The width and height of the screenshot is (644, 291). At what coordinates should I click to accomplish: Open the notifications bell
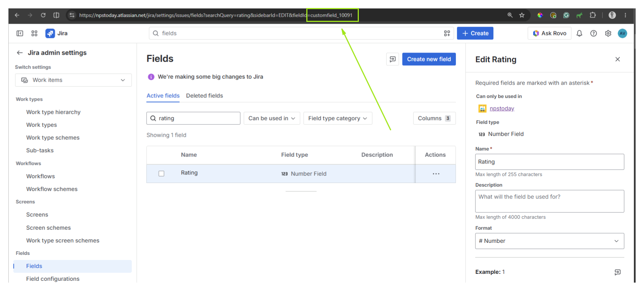coord(579,33)
